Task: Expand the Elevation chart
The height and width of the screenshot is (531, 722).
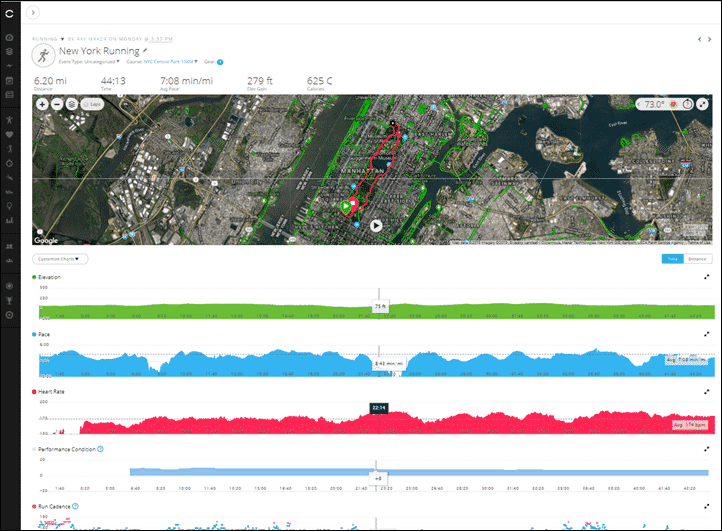Action: pos(706,277)
